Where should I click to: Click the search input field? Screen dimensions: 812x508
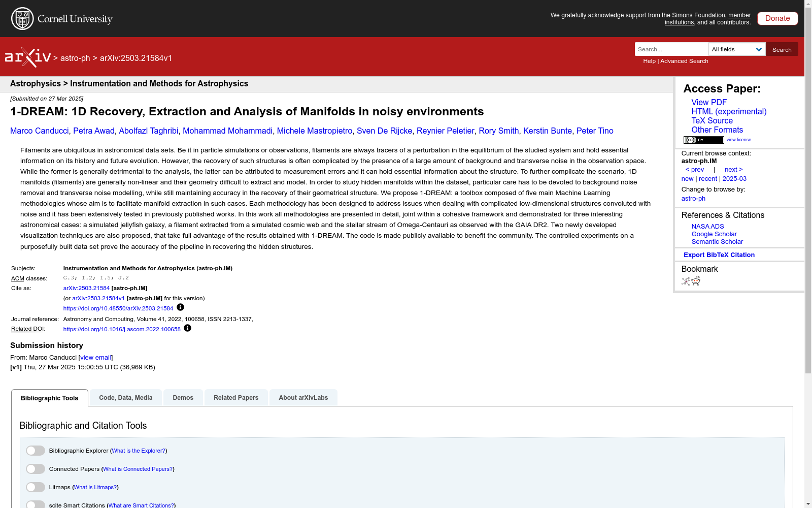click(x=671, y=49)
